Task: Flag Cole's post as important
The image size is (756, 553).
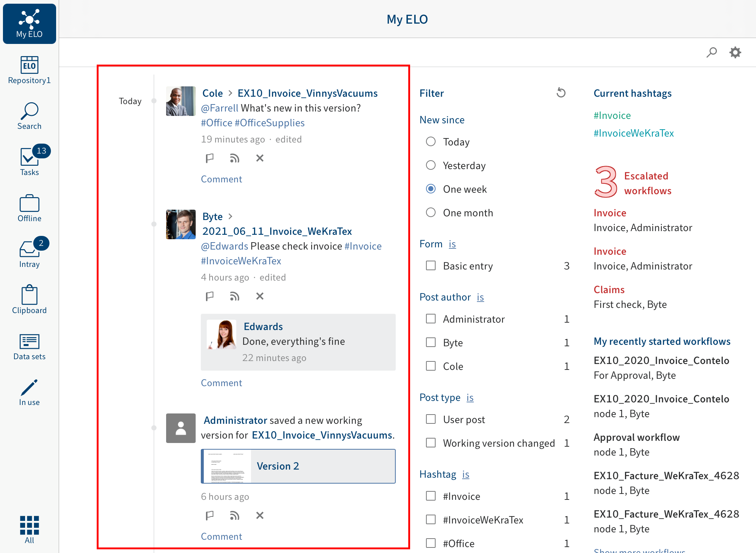Action: 210,158
